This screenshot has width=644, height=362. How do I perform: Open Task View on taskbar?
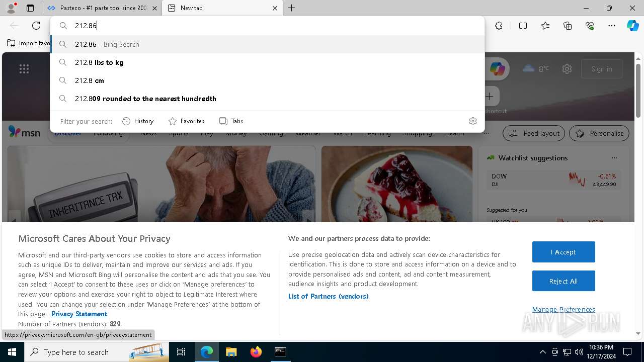point(181,352)
